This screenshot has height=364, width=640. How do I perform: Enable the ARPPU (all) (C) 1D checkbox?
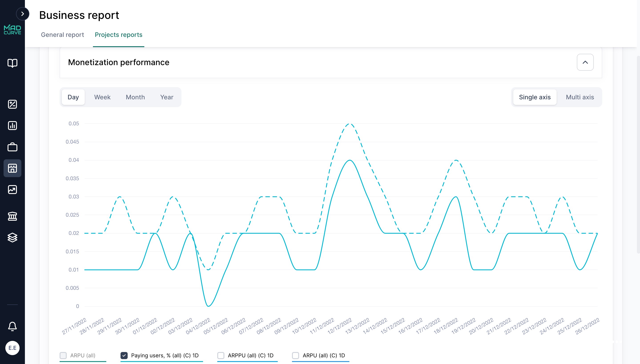[x=221, y=355]
